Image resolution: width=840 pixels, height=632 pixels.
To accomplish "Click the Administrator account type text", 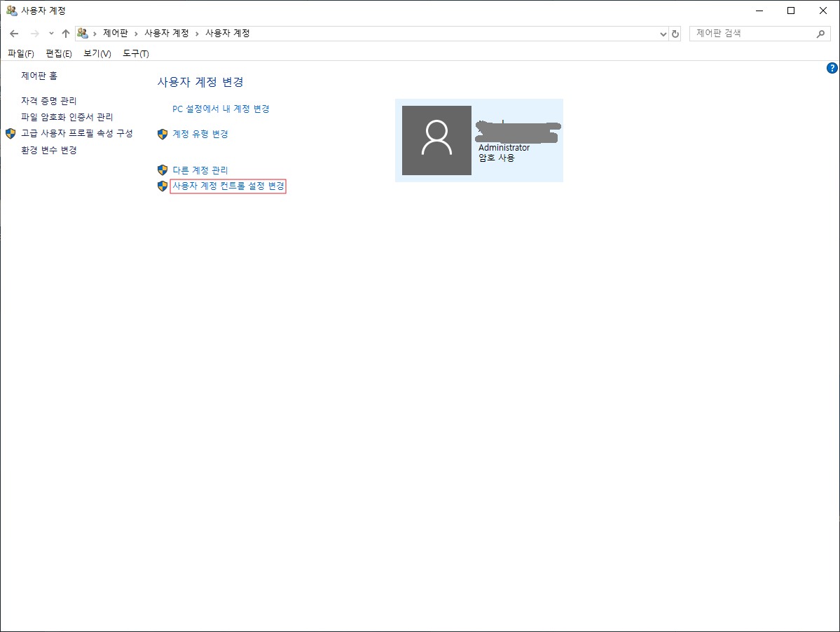I will [x=504, y=148].
